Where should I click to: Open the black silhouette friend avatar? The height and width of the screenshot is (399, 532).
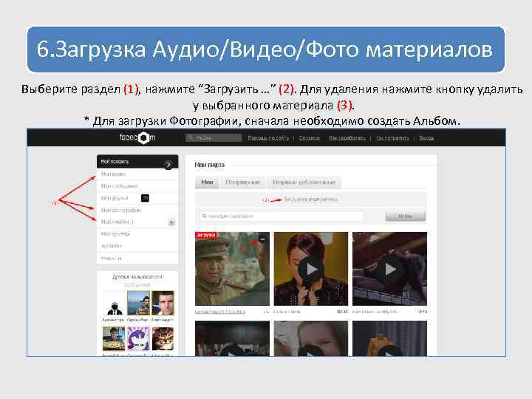(x=114, y=304)
